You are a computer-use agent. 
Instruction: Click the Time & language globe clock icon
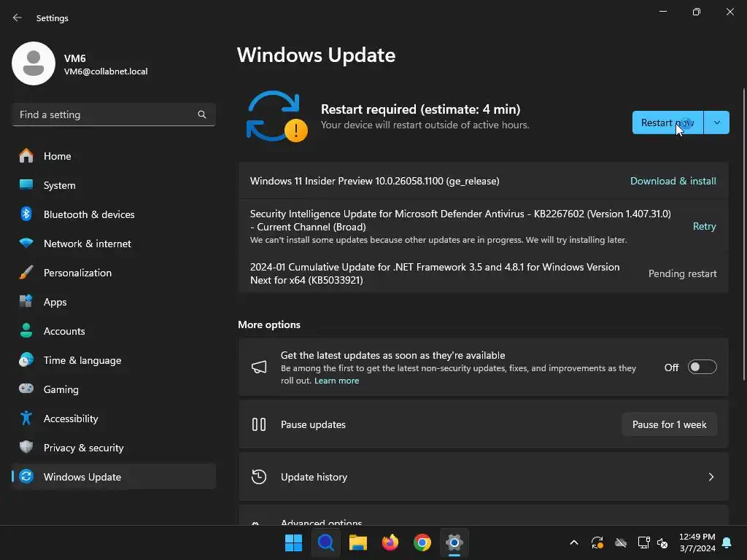point(26,360)
